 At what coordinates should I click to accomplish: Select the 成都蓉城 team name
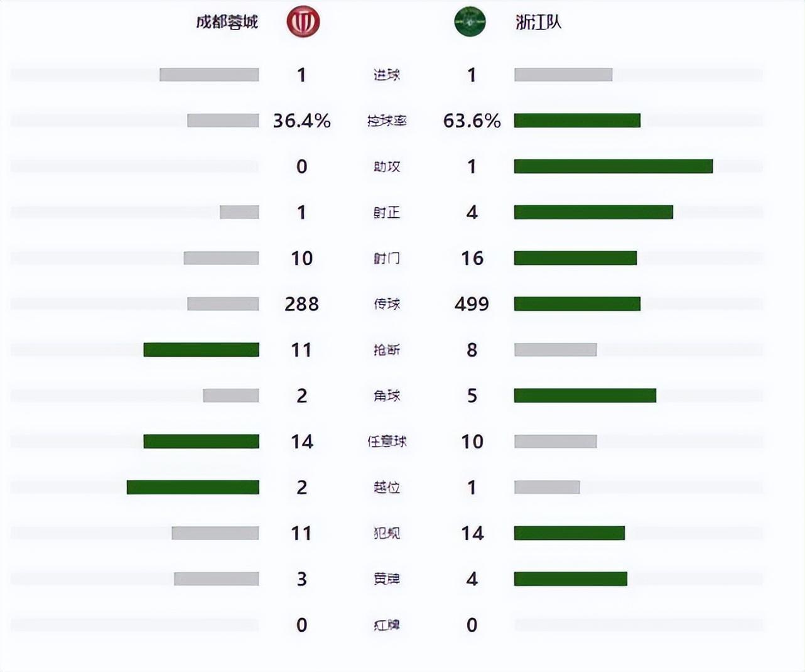pos(227,23)
